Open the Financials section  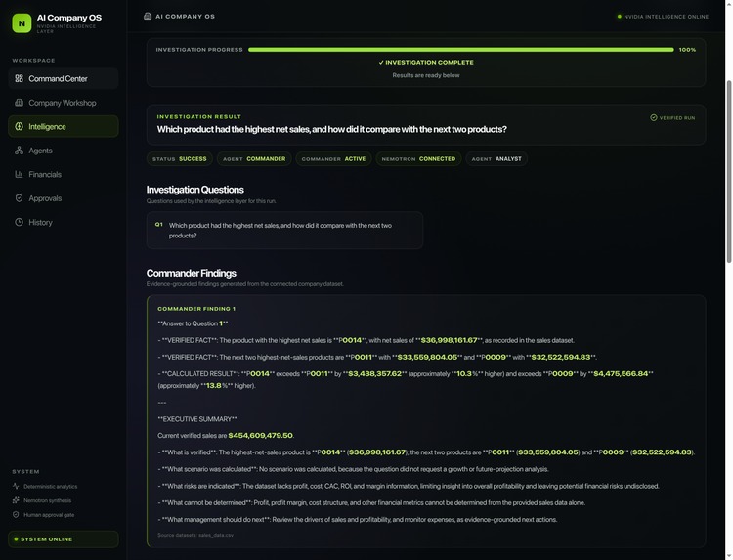64,174
